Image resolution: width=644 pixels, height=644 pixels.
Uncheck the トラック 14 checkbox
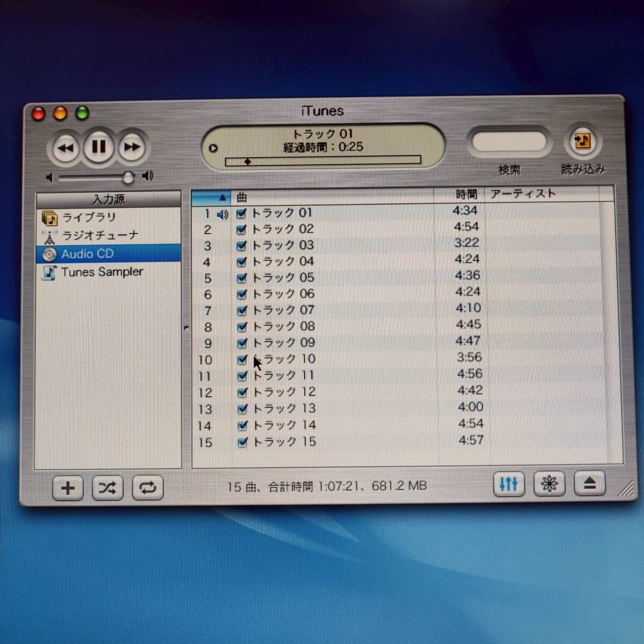(243, 426)
